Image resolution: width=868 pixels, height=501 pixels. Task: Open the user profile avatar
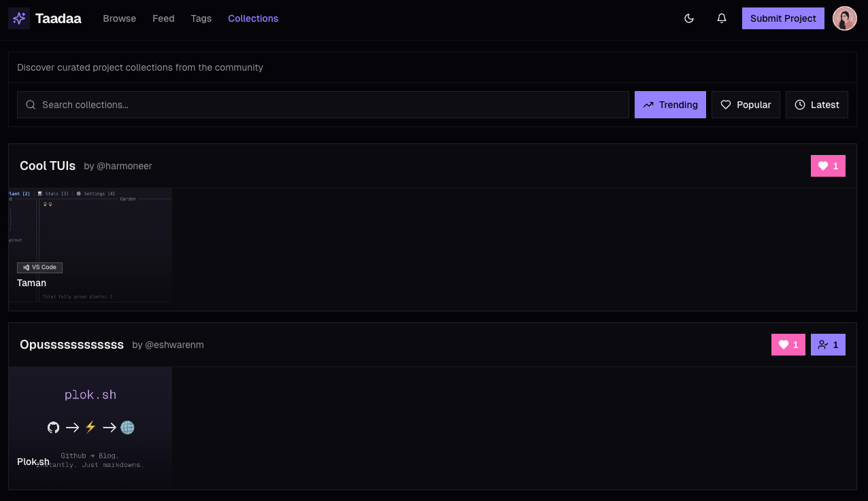click(844, 18)
